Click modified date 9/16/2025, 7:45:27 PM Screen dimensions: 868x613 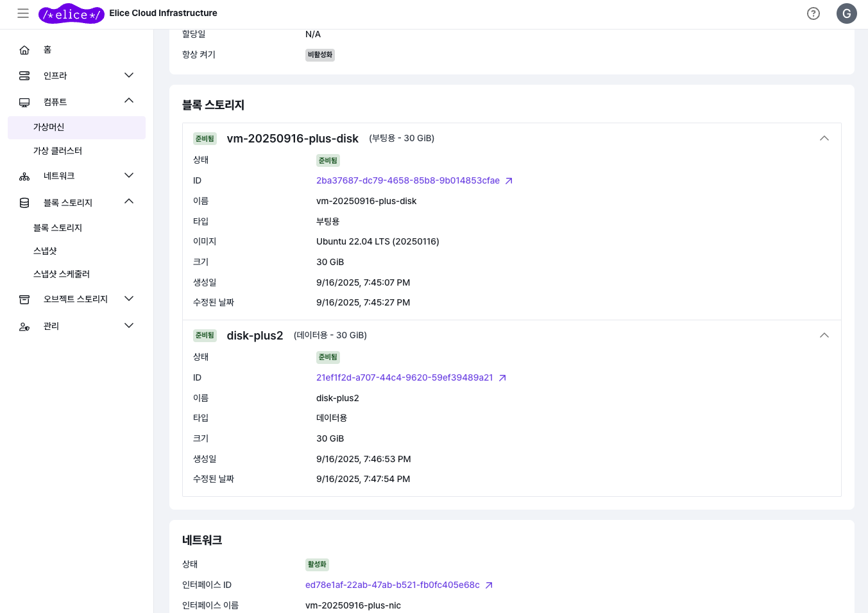coord(363,303)
